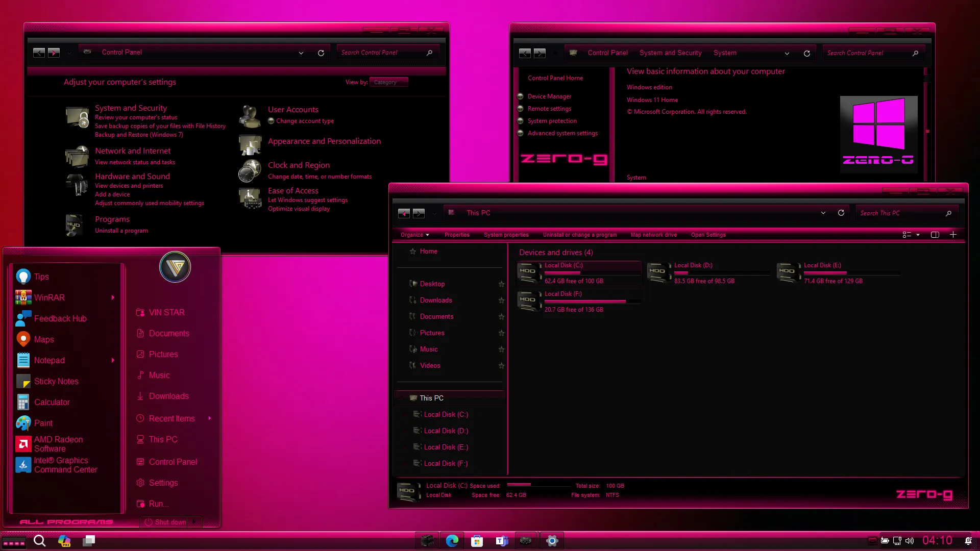Click System and Security in the breadcrumb bar
Screen dimensions: 980x551
click(x=671, y=53)
